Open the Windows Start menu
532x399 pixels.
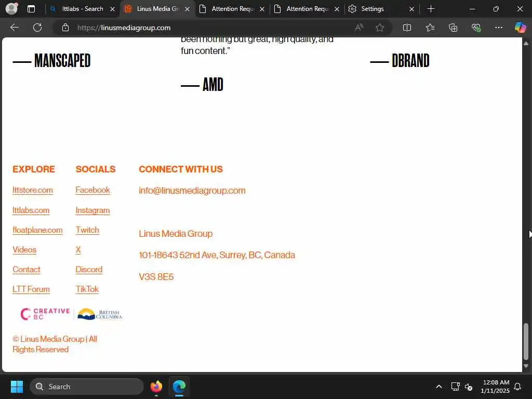pyautogui.click(x=17, y=387)
